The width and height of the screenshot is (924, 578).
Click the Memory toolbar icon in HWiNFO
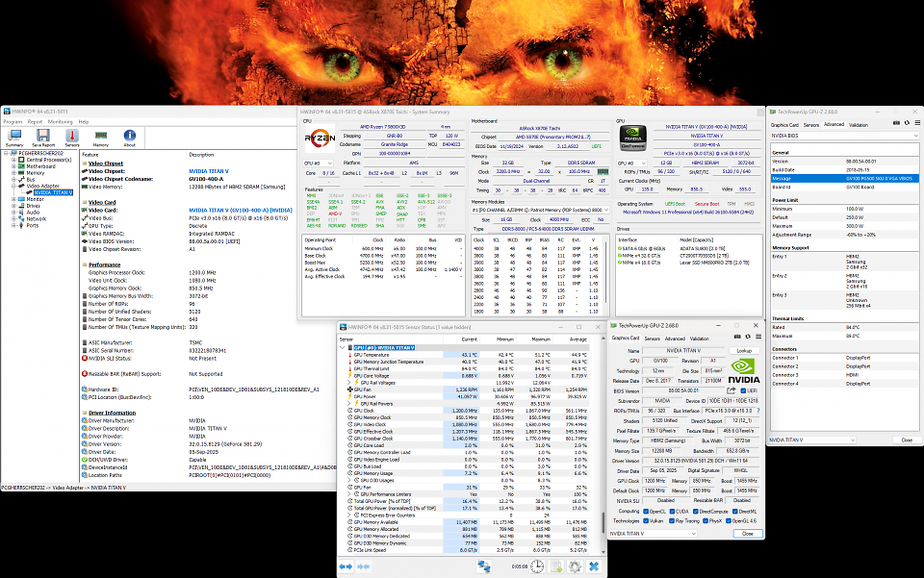tap(101, 138)
